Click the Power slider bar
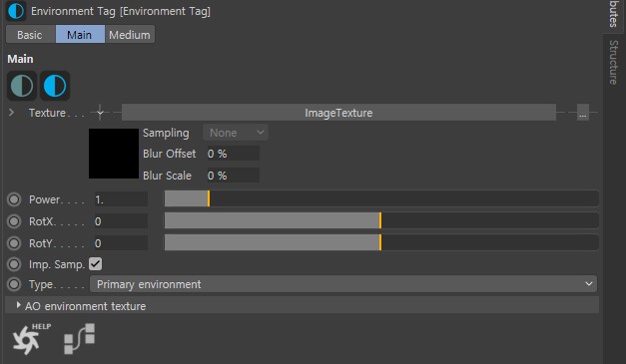626x364 pixels. click(381, 198)
